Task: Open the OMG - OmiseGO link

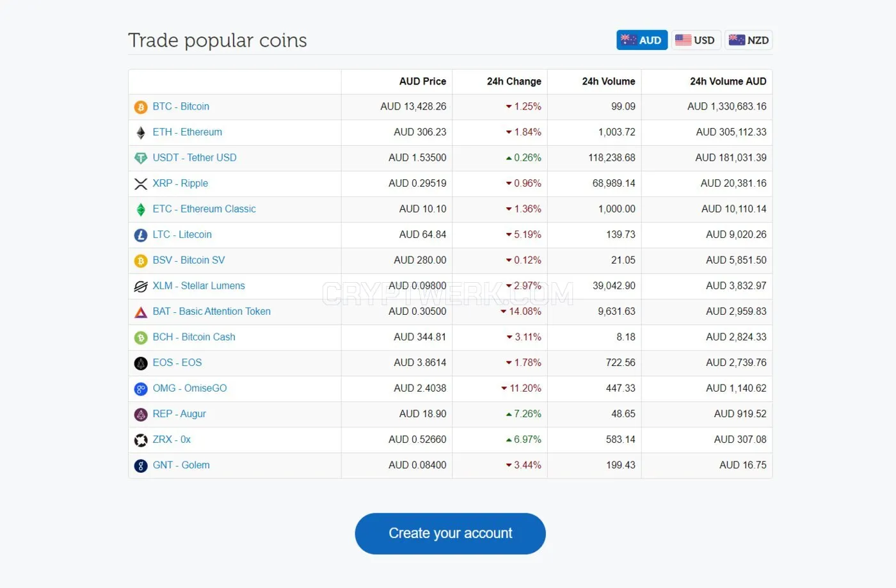Action: pos(189,388)
